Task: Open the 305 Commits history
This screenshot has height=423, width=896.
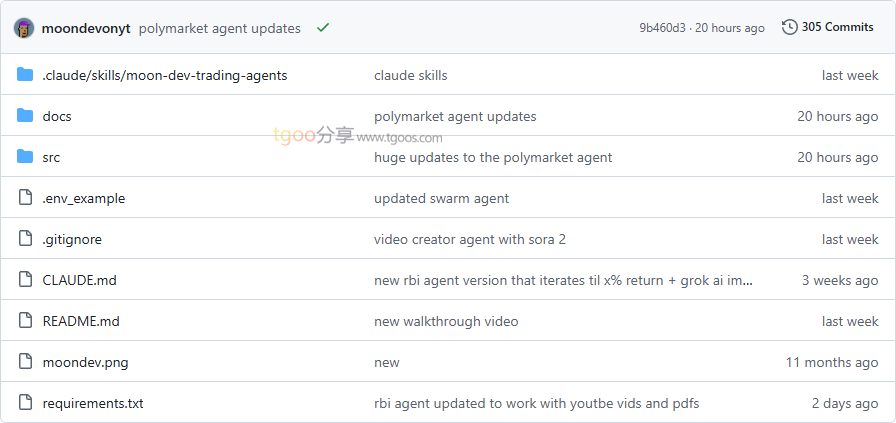Action: 837,27
